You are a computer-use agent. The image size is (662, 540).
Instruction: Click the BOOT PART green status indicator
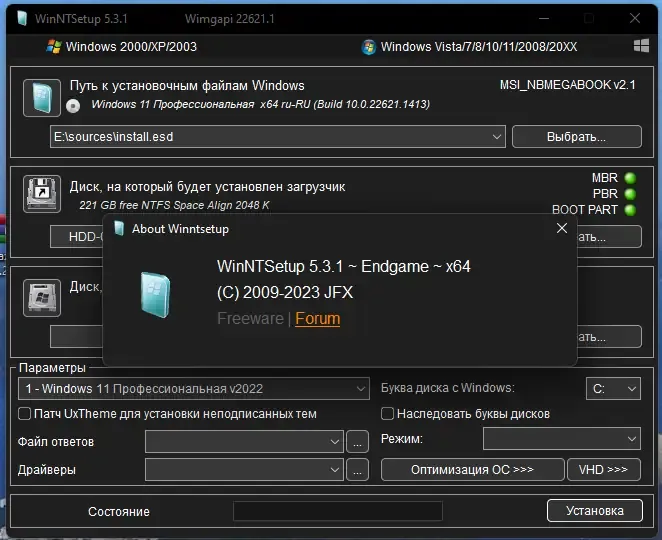630,210
